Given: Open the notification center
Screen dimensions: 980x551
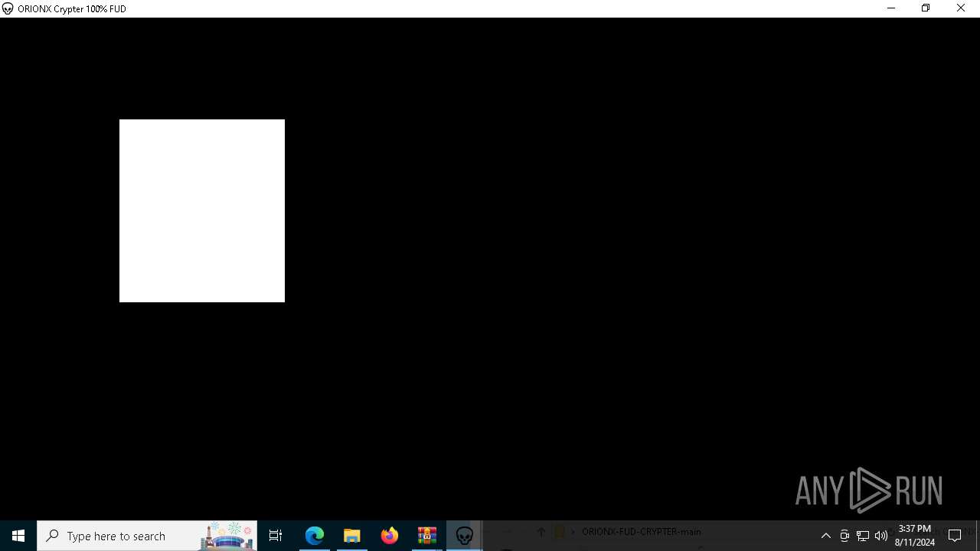Looking at the screenshot, I should [955, 536].
